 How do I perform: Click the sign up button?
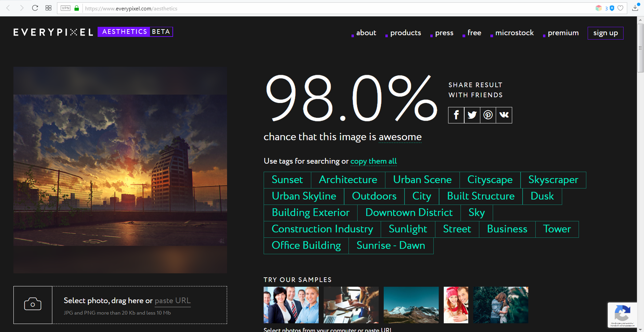click(x=605, y=33)
